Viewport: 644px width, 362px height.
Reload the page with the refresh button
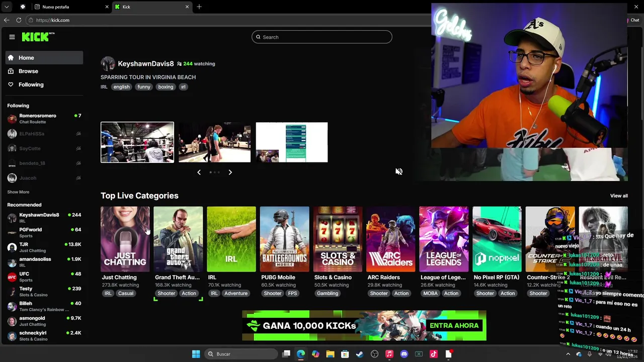[x=19, y=20]
